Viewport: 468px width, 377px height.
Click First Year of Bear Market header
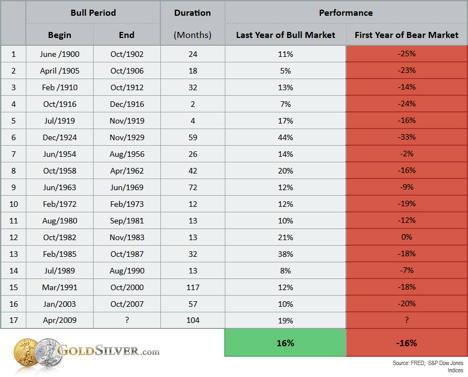pyautogui.click(x=407, y=35)
